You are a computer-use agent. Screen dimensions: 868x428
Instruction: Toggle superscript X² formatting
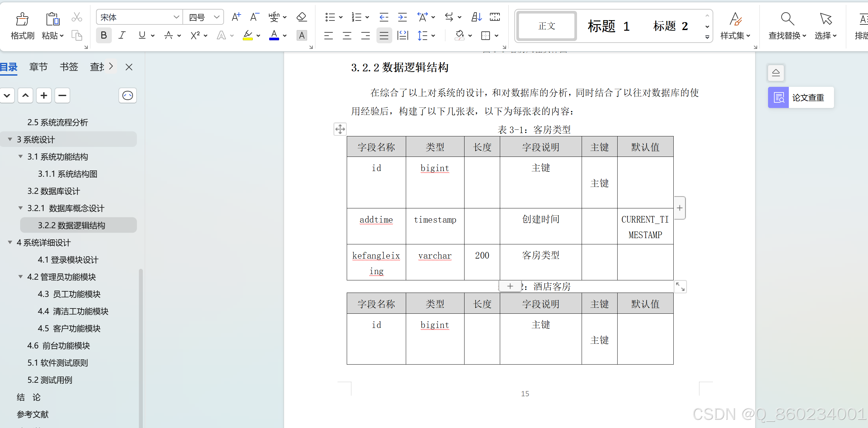click(195, 35)
